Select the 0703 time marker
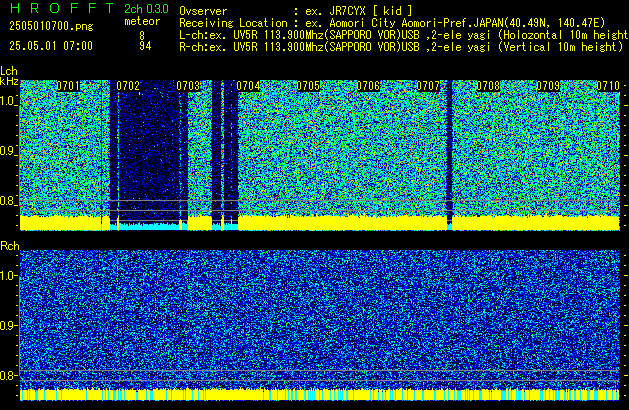 (188, 86)
